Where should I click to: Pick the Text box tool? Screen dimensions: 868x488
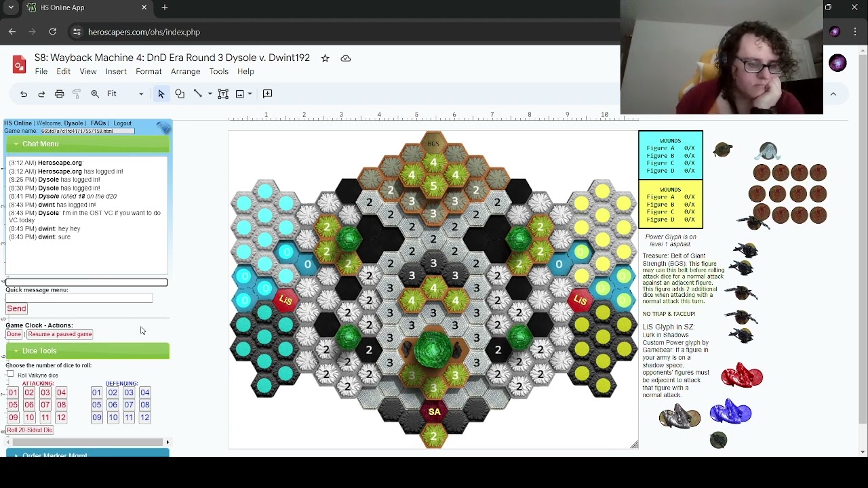click(x=223, y=94)
